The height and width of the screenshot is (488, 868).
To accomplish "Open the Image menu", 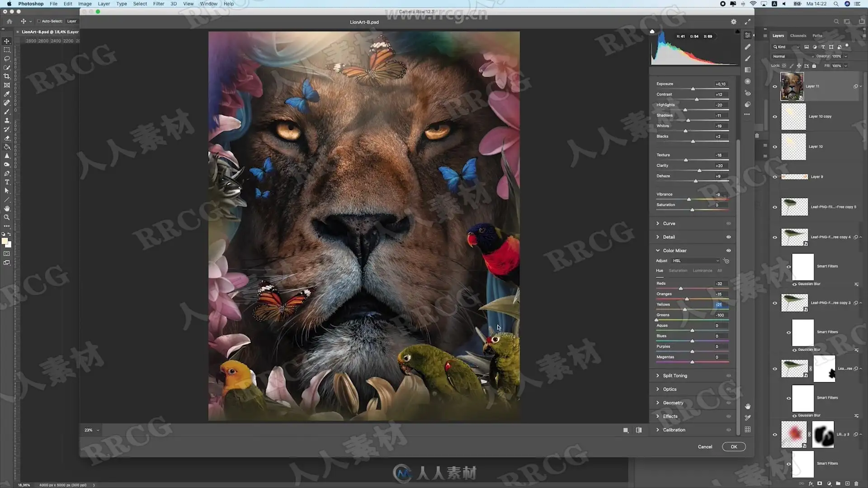I will click(85, 4).
